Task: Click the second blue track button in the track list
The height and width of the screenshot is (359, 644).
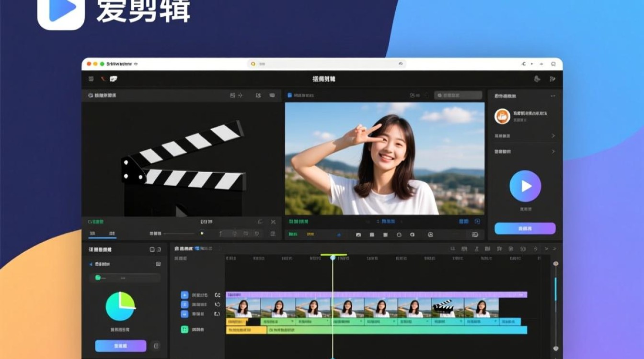Action: 184,304
